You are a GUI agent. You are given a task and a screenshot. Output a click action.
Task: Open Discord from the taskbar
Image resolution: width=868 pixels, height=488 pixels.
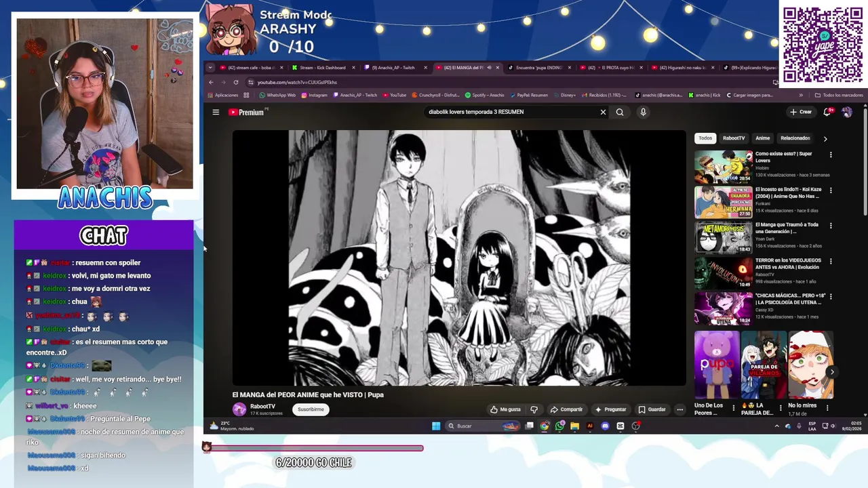[605, 426]
